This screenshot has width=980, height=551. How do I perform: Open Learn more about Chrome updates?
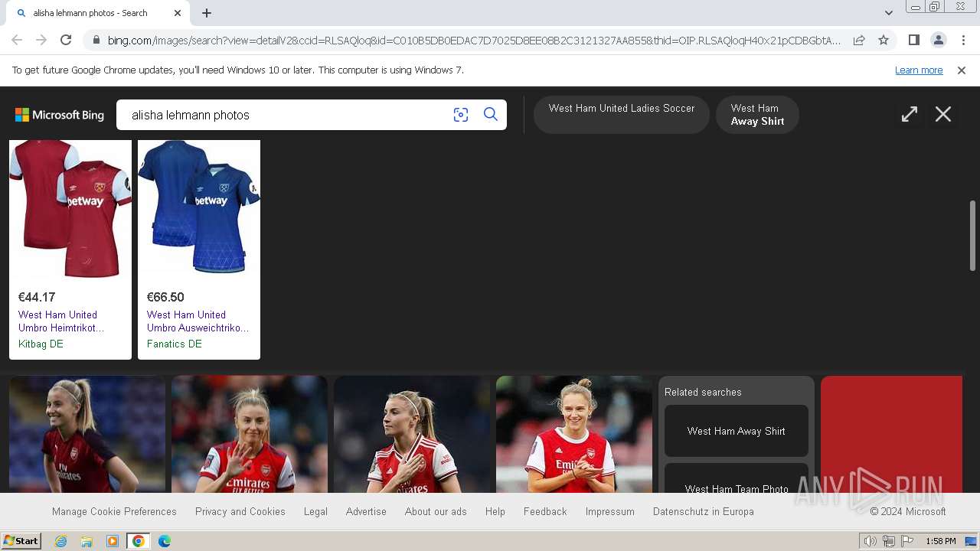[919, 70]
